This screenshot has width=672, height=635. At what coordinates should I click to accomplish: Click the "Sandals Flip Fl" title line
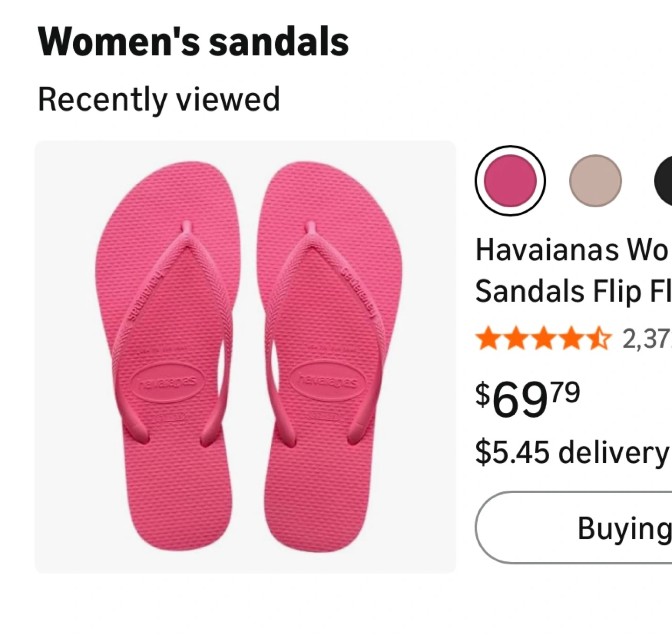coord(573,291)
